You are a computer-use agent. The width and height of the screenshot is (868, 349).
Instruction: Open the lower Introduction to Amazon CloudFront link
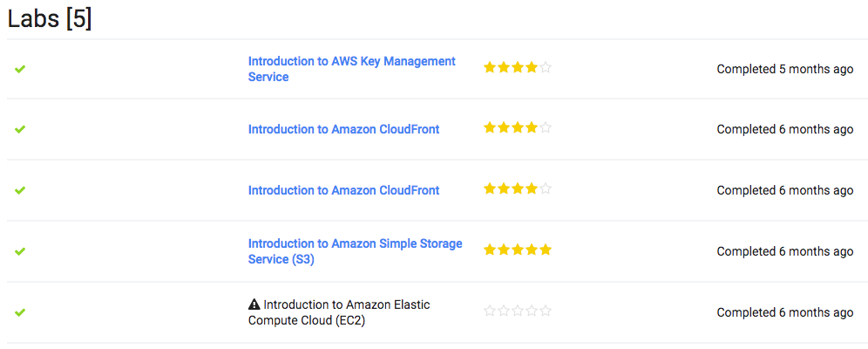(x=343, y=190)
